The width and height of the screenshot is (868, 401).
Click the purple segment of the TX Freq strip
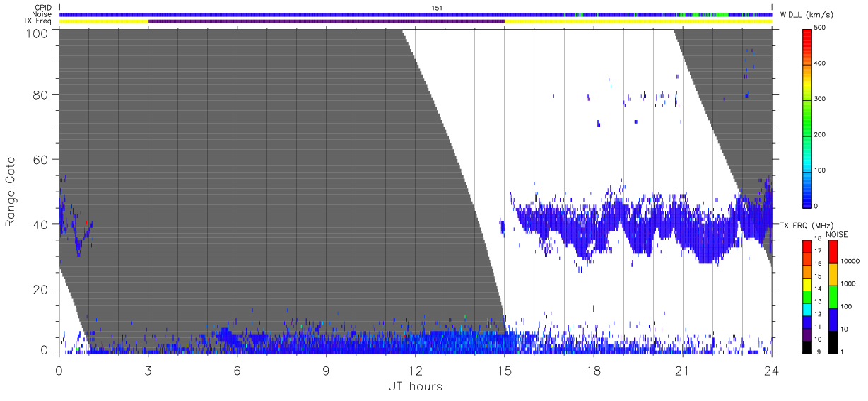(x=327, y=21)
